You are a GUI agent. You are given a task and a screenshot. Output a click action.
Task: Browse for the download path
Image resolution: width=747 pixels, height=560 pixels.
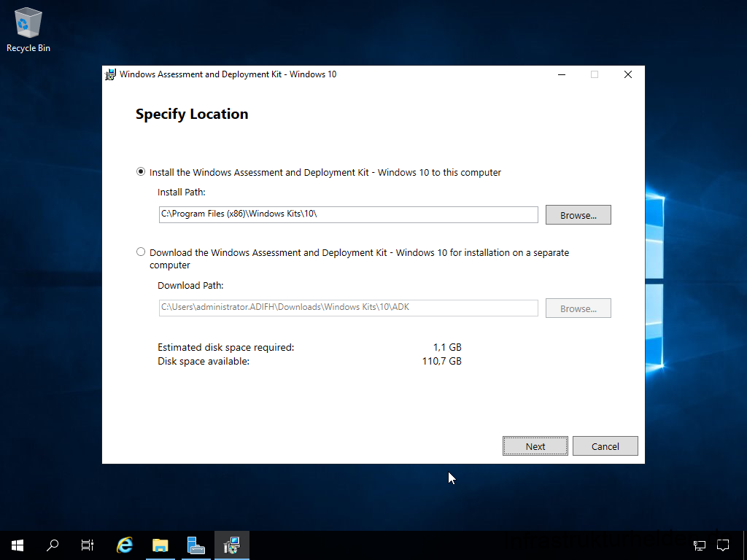578,308
